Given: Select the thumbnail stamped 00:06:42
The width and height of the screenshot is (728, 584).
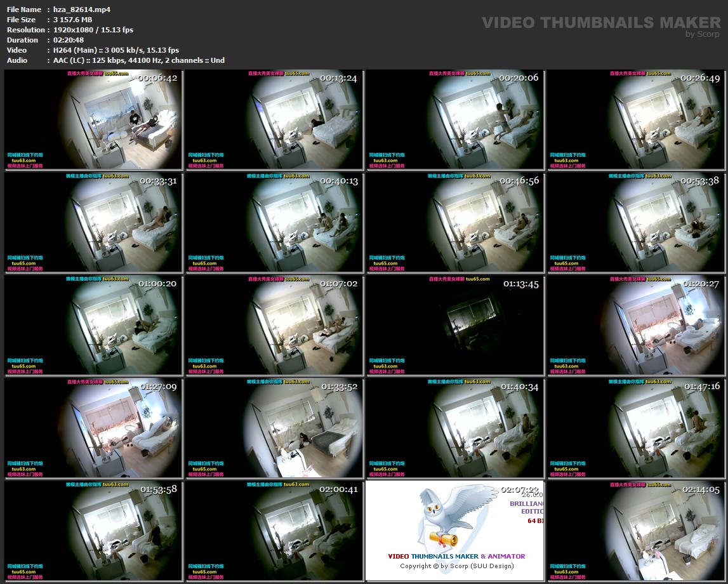Looking at the screenshot, I should click(x=93, y=120).
